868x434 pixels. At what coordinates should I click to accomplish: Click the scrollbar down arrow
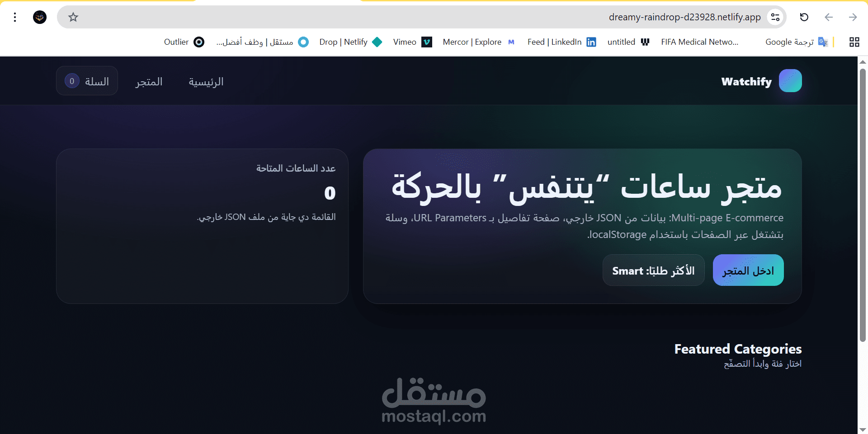[x=863, y=429]
